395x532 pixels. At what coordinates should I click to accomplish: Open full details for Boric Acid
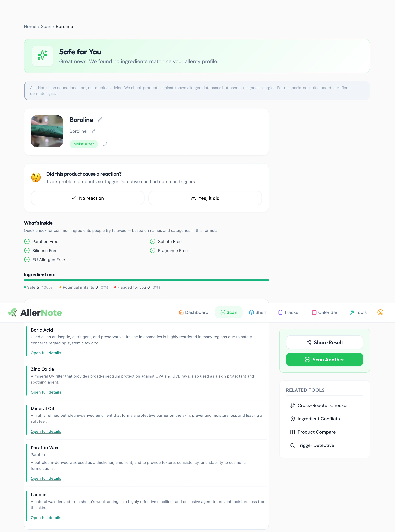[x=46, y=353]
